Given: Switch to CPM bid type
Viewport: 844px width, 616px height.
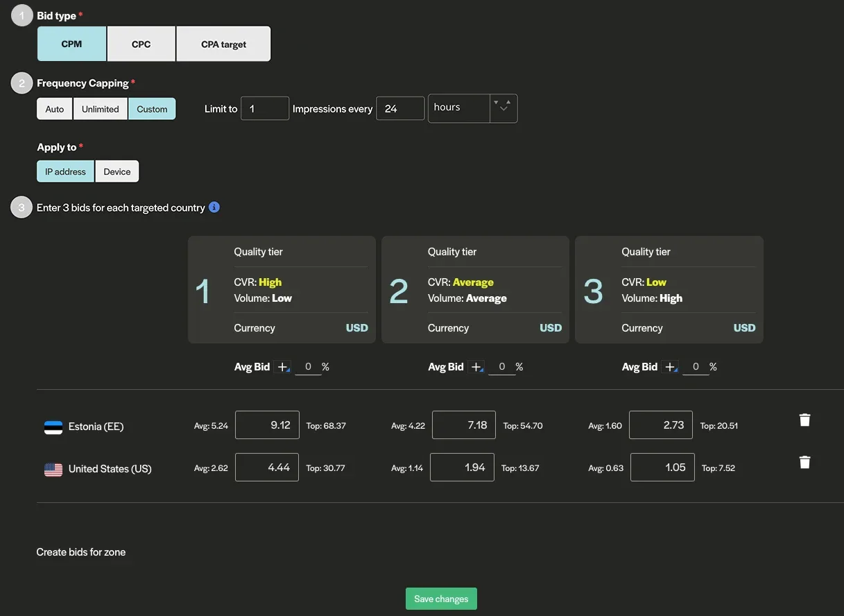Looking at the screenshot, I should (71, 44).
